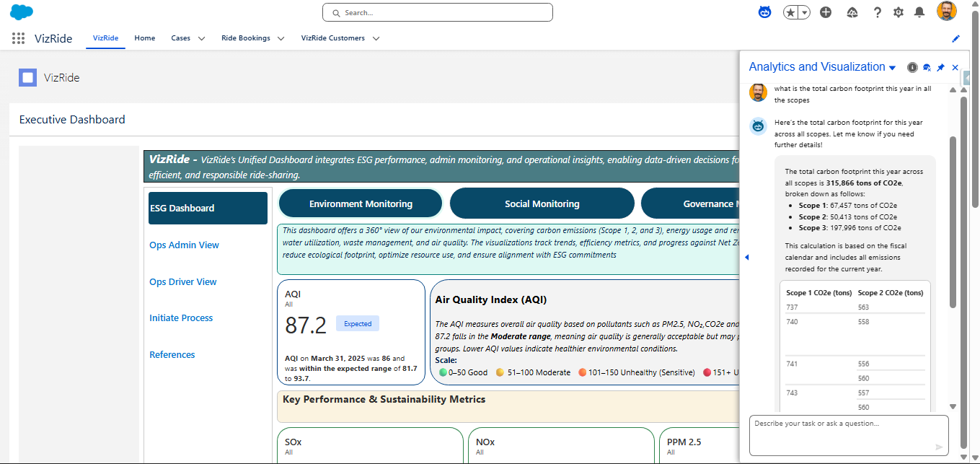The width and height of the screenshot is (980, 464).
Task: Click the Social Monitoring button
Action: pyautogui.click(x=542, y=203)
